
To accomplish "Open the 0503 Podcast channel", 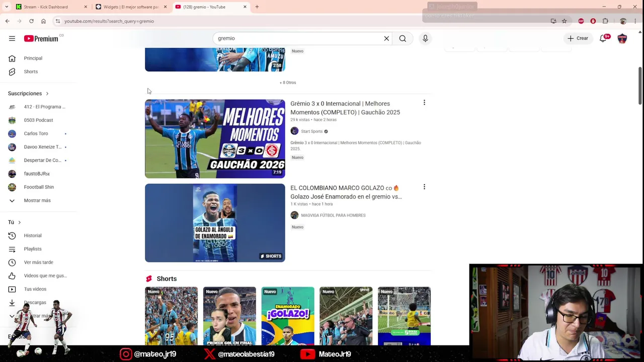I will (x=38, y=120).
